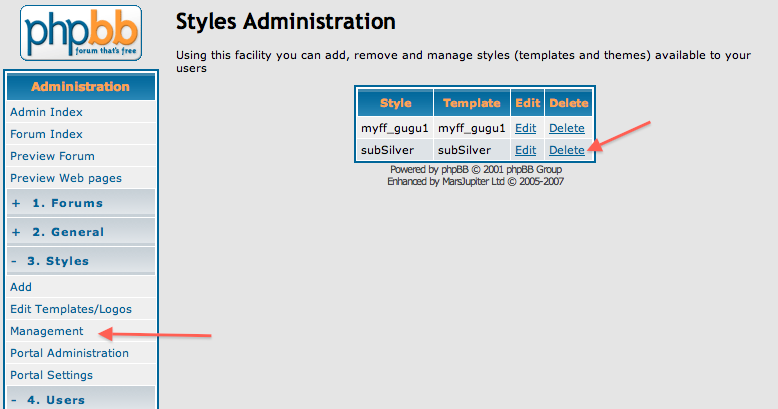Open Styles Management page
Screen dimensions: 778x409
click(x=47, y=331)
